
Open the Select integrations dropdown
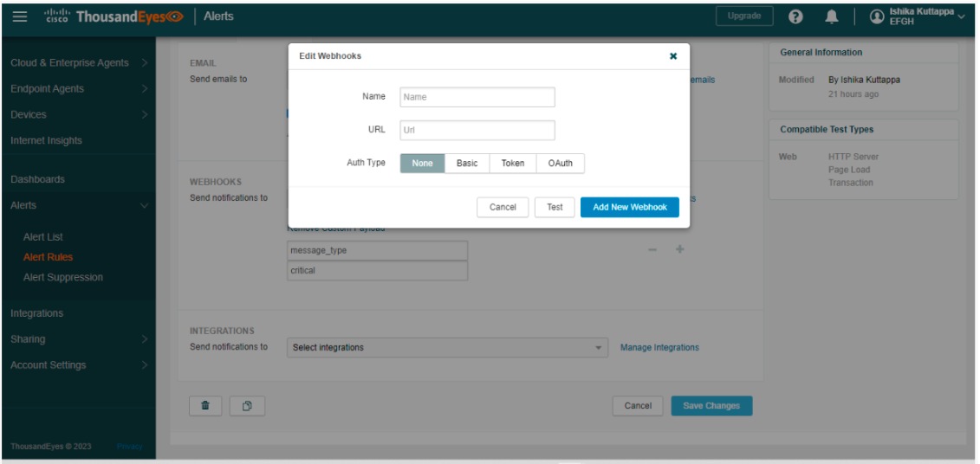pyautogui.click(x=447, y=347)
